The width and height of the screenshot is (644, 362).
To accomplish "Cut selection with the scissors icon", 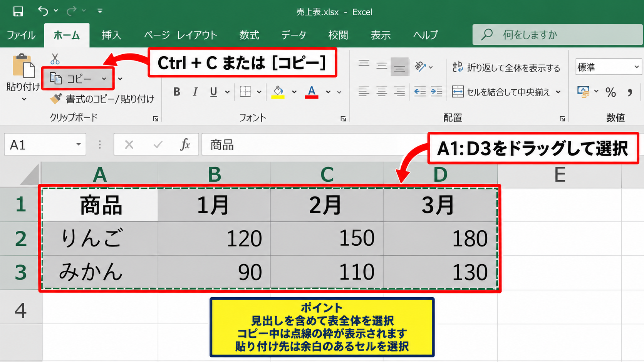I will click(x=55, y=59).
